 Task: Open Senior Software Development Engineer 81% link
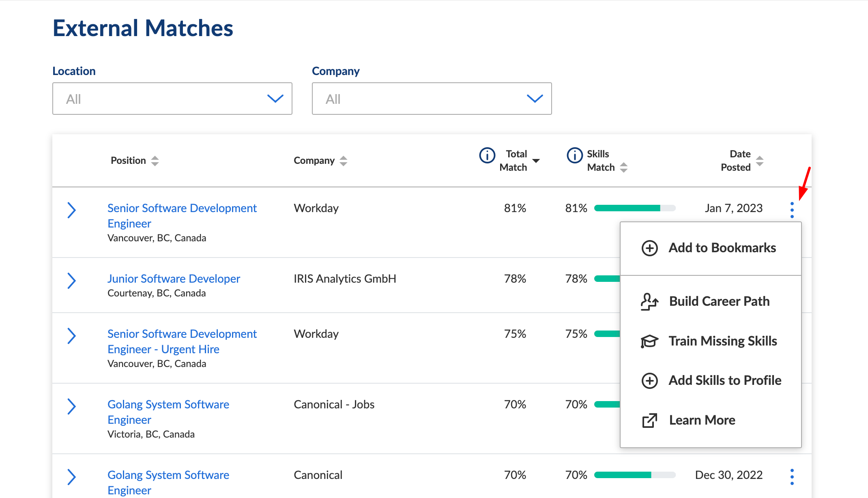(182, 216)
